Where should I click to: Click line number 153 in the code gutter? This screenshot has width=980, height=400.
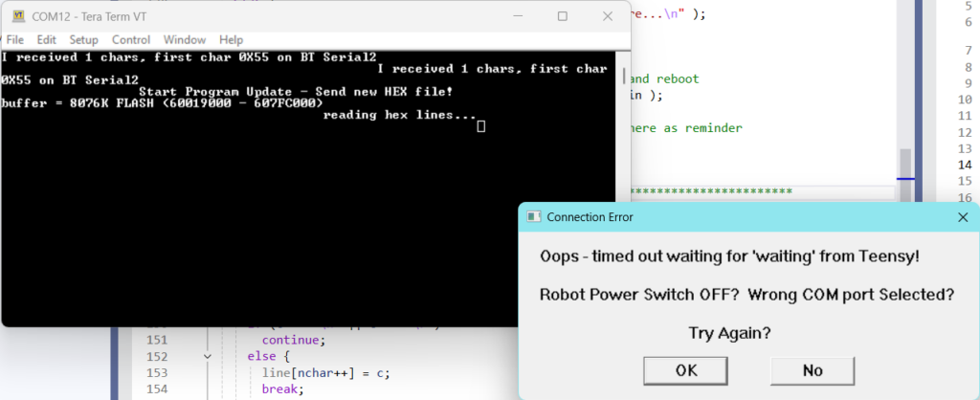click(x=155, y=372)
